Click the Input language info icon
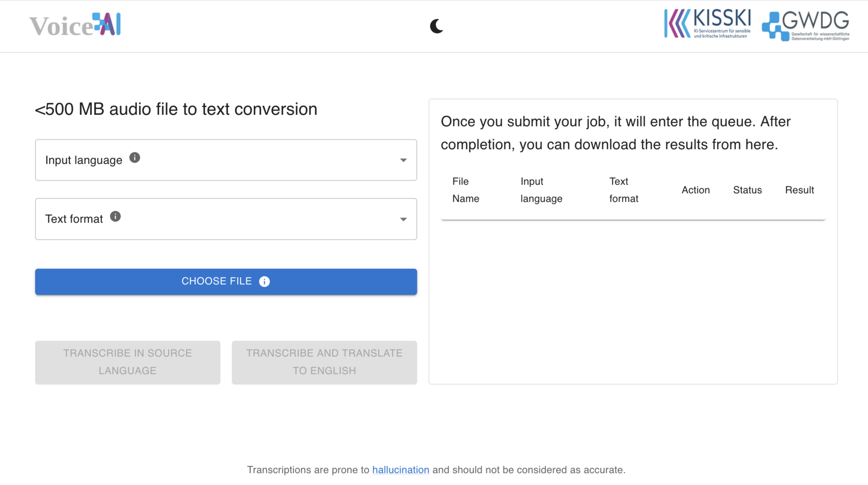 [135, 158]
